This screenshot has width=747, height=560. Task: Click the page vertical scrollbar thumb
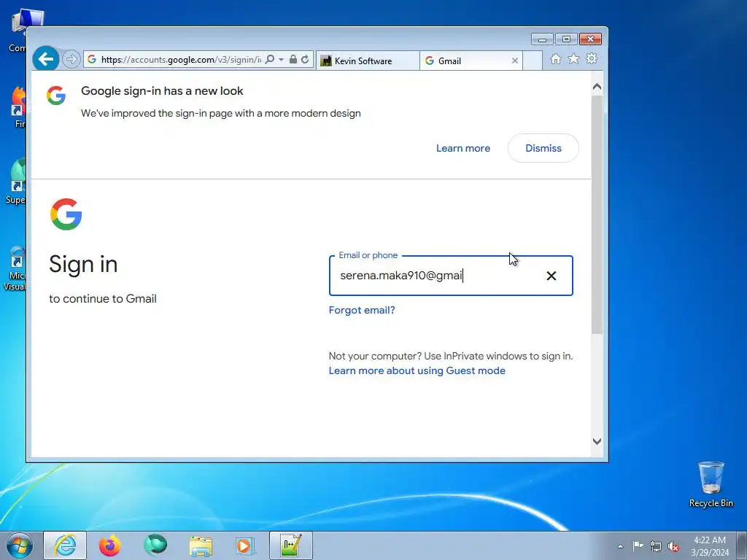tap(597, 214)
